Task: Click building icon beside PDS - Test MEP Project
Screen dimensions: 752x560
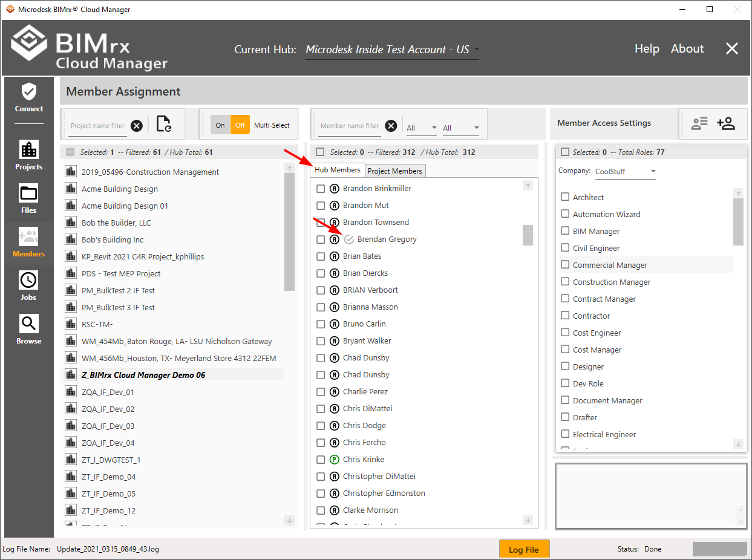Action: point(70,273)
